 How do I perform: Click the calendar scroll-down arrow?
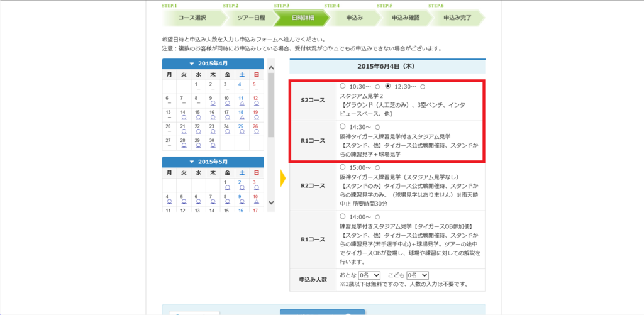[271, 202]
